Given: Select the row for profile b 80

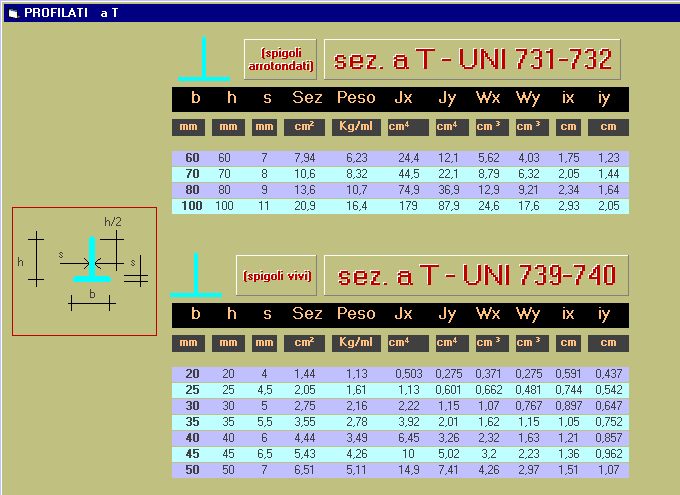Looking at the screenshot, I should point(400,190).
